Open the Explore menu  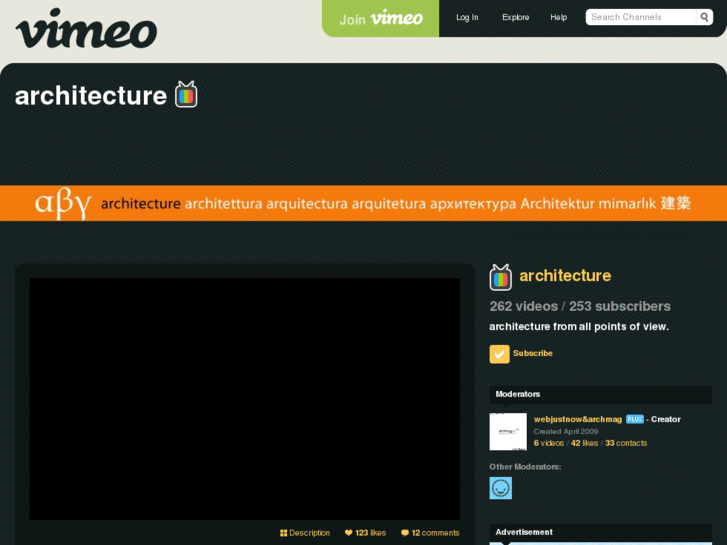[x=516, y=17]
